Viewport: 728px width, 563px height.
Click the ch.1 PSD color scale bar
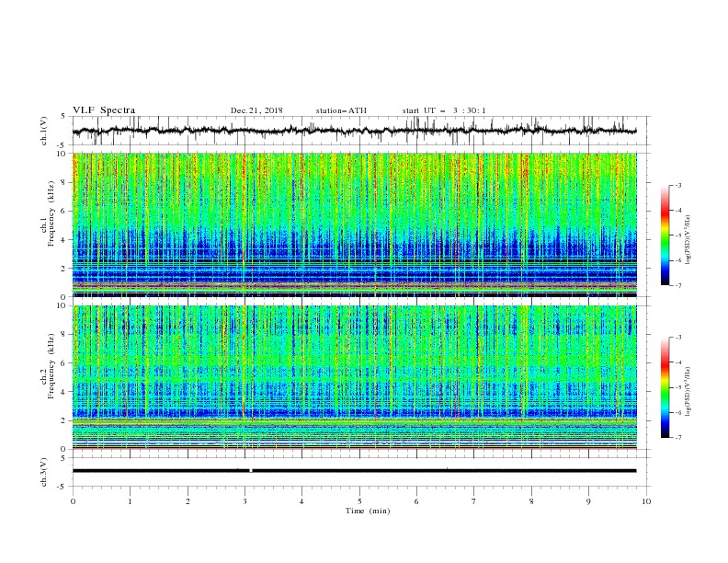(665, 236)
